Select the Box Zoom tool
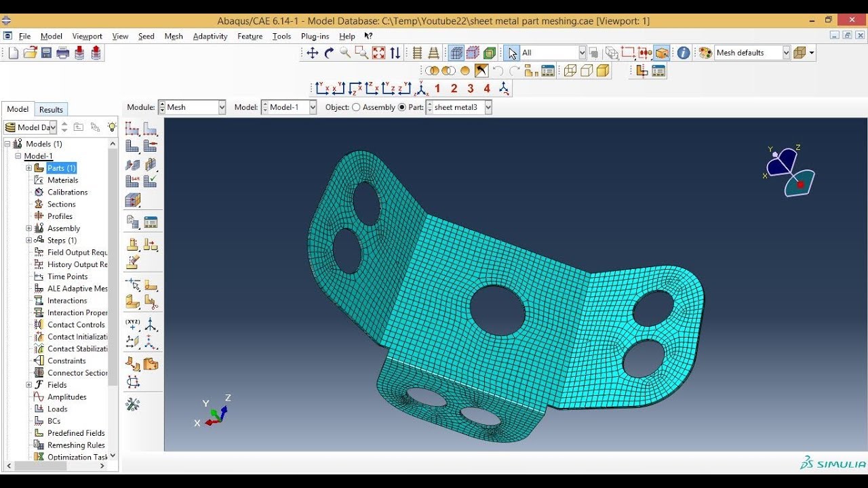The height and width of the screenshot is (488, 868). tap(361, 53)
